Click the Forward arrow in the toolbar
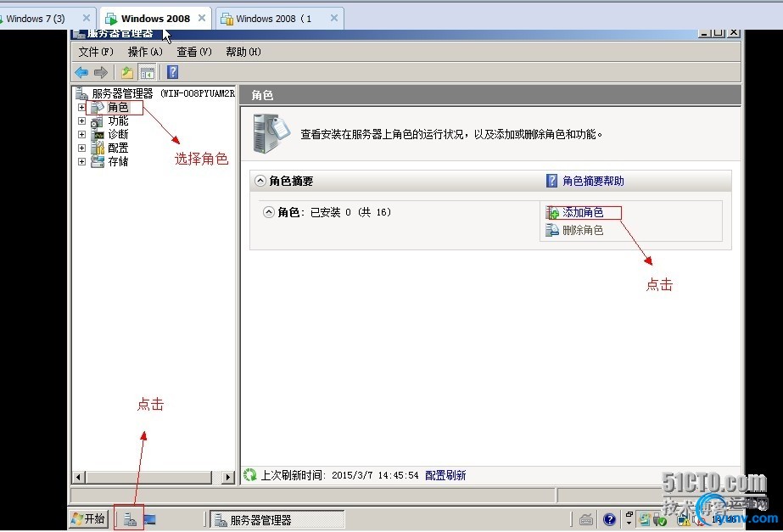 point(101,72)
